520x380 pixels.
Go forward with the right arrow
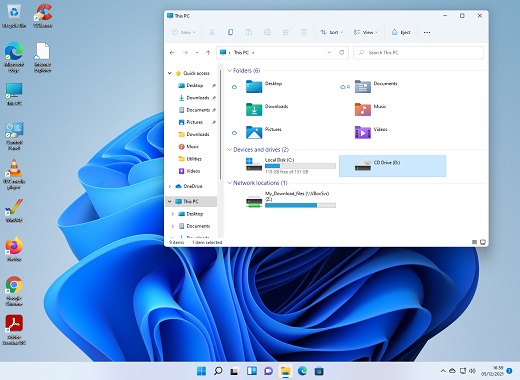[x=185, y=53]
